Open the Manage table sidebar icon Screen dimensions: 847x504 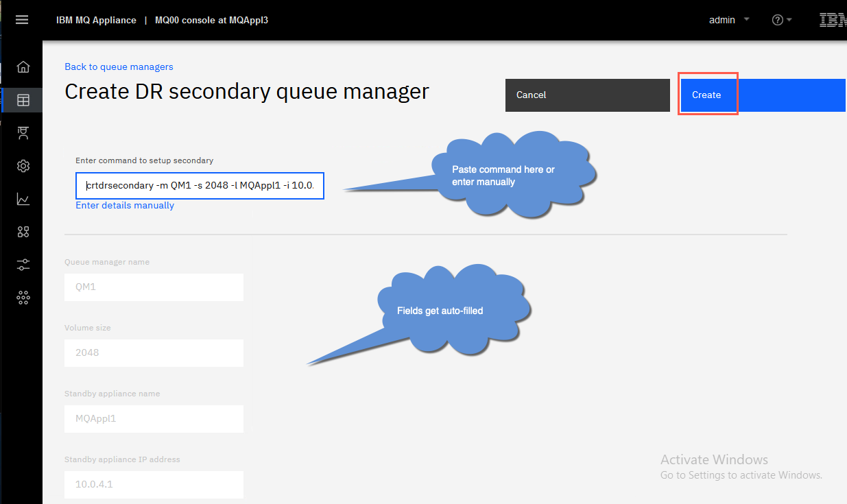[x=23, y=100]
